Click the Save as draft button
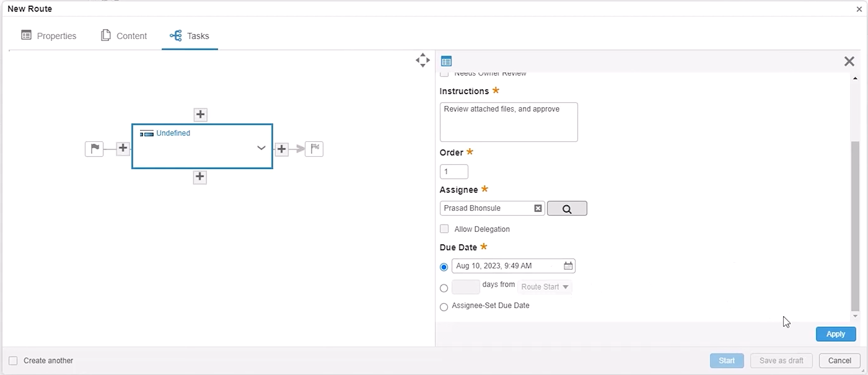Viewport: 868px width, 375px height. (781, 360)
